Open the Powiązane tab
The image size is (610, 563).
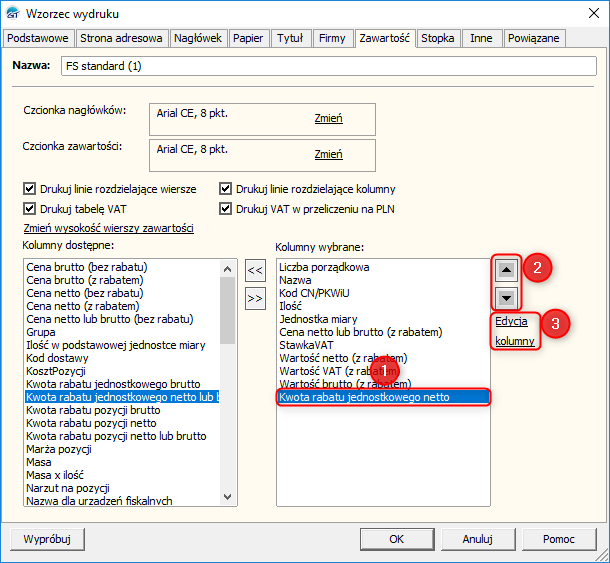(534, 38)
